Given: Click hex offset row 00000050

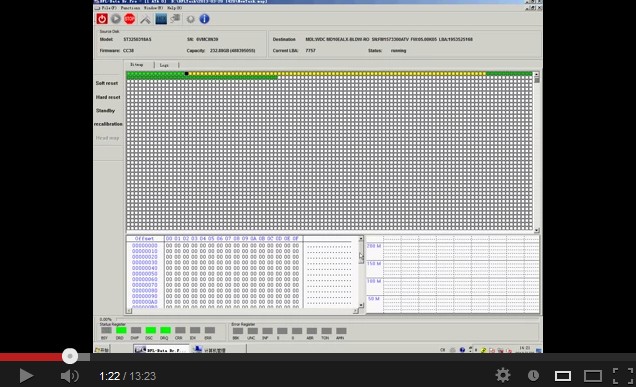Looking at the screenshot, I should 144,274.
